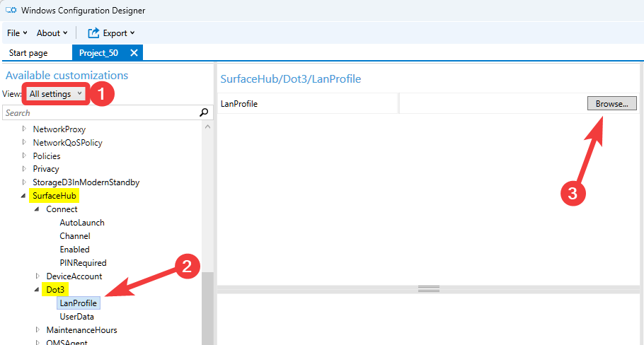Click the search magnifier icon
The height and width of the screenshot is (345, 644).
[x=204, y=112]
